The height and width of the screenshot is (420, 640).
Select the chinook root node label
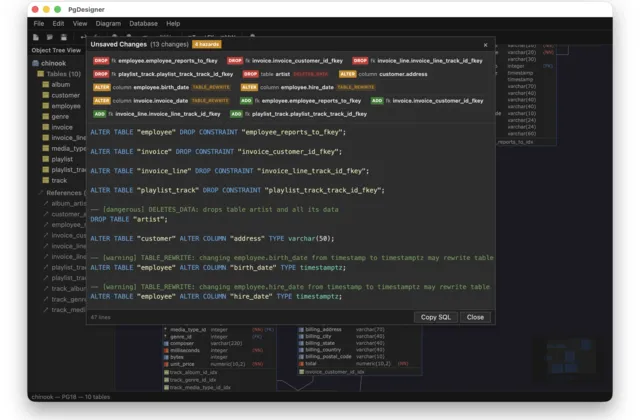[53, 63]
